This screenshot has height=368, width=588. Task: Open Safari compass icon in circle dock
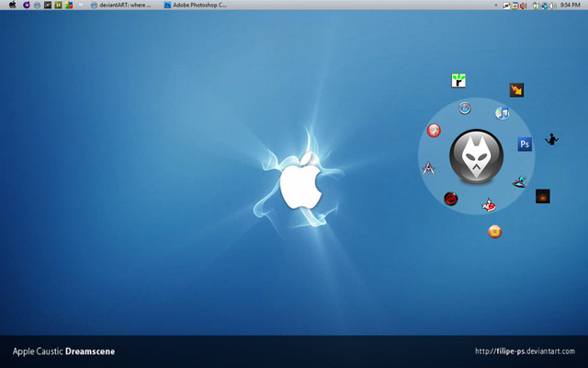pyautogui.click(x=465, y=109)
